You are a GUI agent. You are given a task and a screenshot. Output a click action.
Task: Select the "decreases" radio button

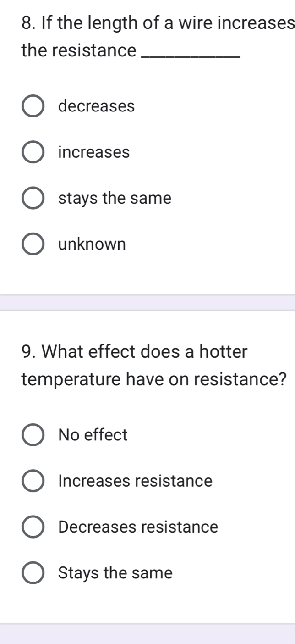tap(33, 106)
